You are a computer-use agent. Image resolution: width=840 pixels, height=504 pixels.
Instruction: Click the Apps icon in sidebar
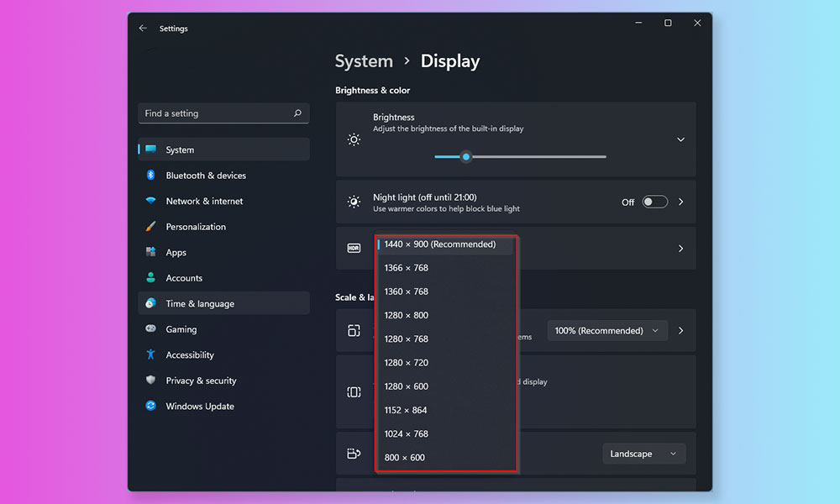[x=150, y=252]
